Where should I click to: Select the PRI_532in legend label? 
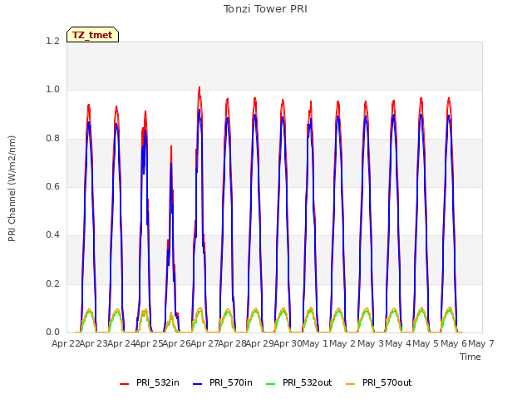tap(158, 382)
